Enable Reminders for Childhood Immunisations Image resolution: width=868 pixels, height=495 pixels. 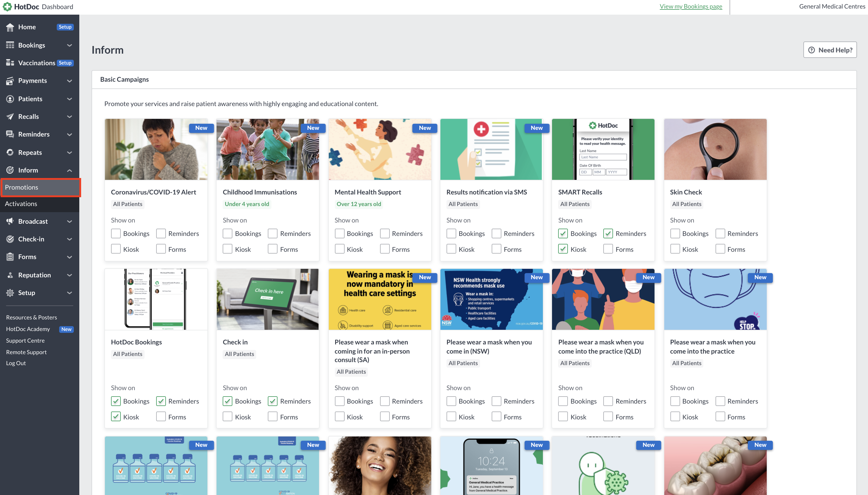point(272,233)
